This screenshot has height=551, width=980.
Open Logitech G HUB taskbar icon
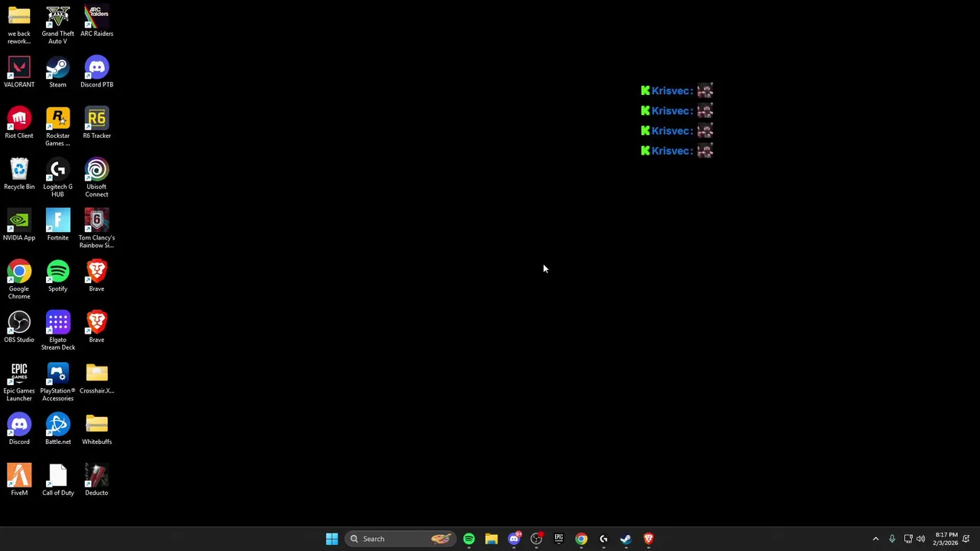click(x=603, y=539)
